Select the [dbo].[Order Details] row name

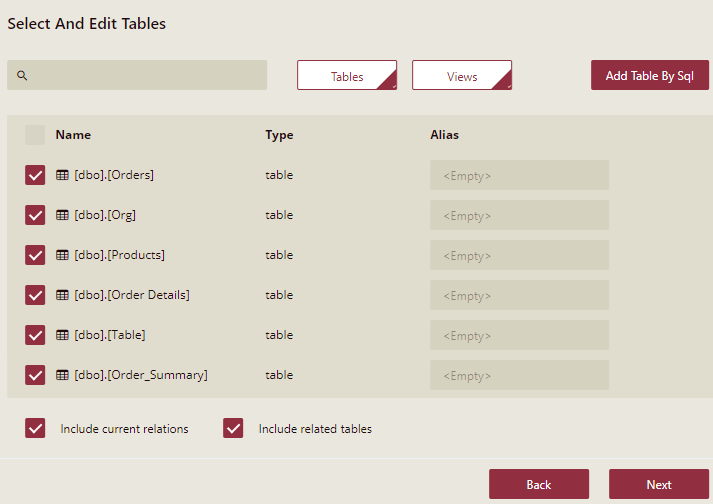[x=132, y=295]
